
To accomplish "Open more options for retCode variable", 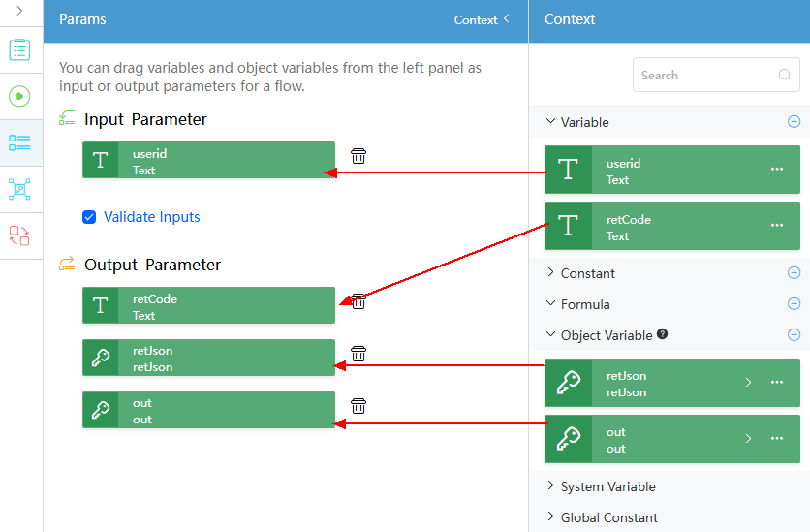I will point(776,225).
